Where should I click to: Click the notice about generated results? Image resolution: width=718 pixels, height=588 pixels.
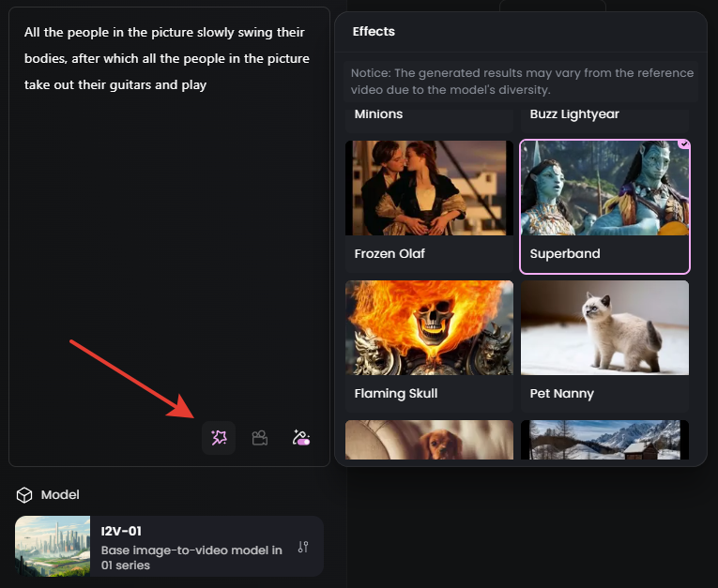pos(522,82)
